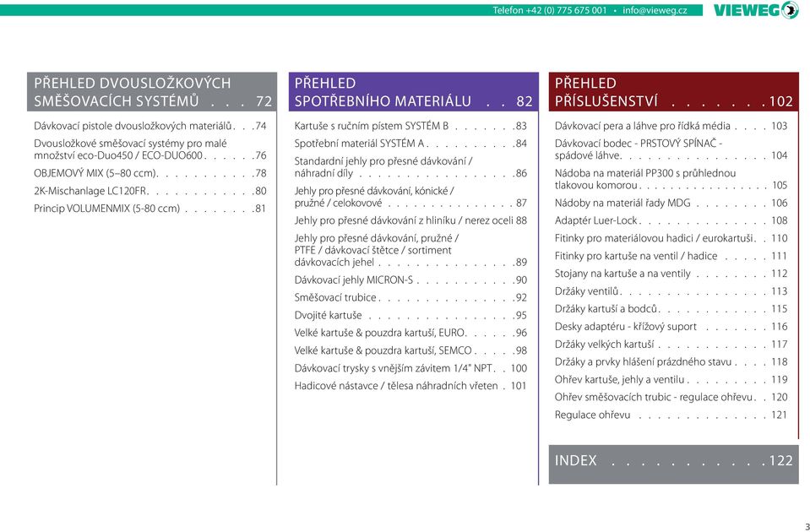This screenshot has width=810, height=532.
Task: Select 'Dvojité kartuše' entry
Action: click(410, 315)
